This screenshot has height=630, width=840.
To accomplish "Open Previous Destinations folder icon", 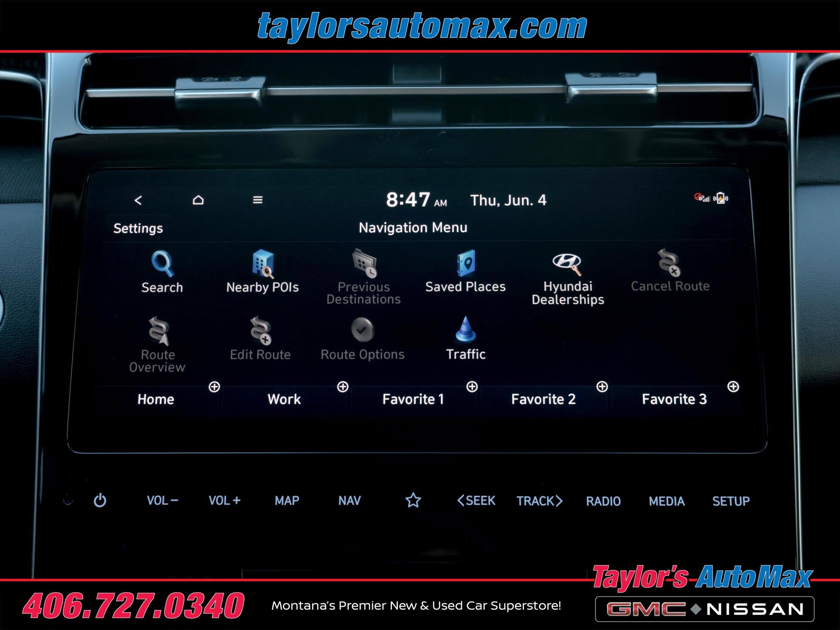I will pos(364,263).
